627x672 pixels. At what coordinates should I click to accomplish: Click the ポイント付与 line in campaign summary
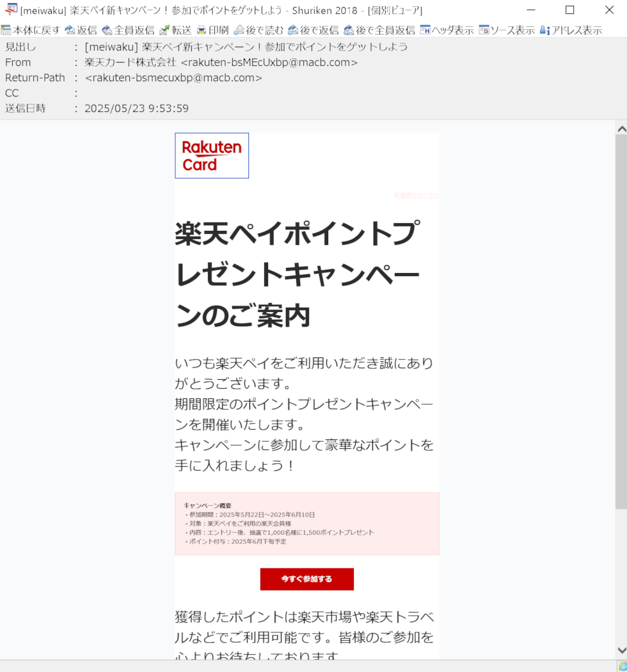tap(235, 542)
